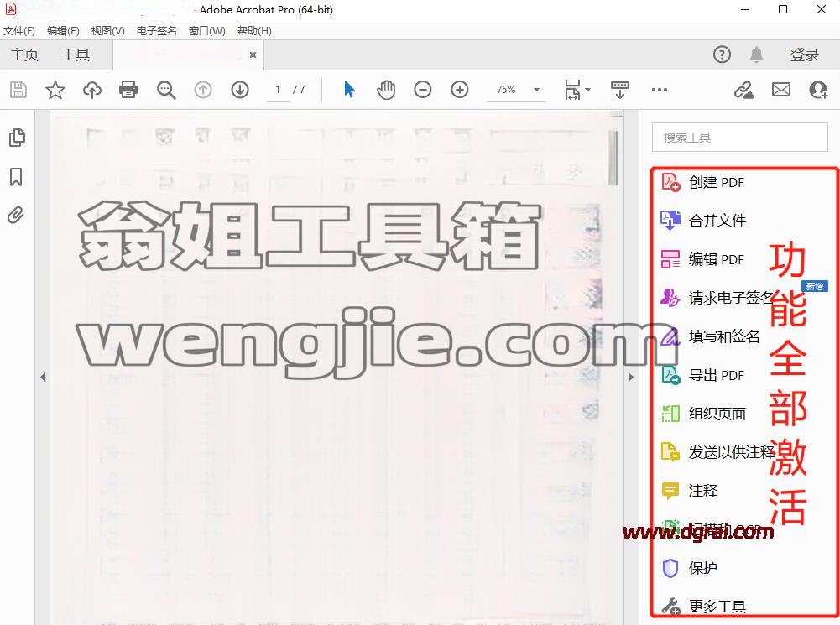Screen dimensions: 840x625
Task: Open page thumbnails panel icon
Action: click(17, 138)
